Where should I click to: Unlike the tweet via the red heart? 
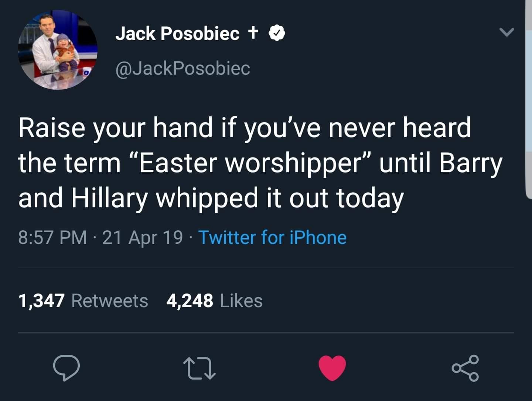pyautogui.click(x=332, y=368)
